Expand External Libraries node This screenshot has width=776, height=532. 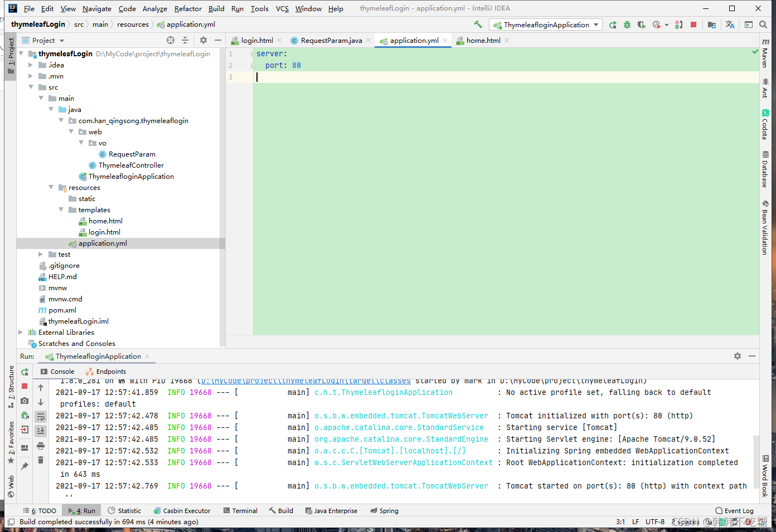(21, 333)
